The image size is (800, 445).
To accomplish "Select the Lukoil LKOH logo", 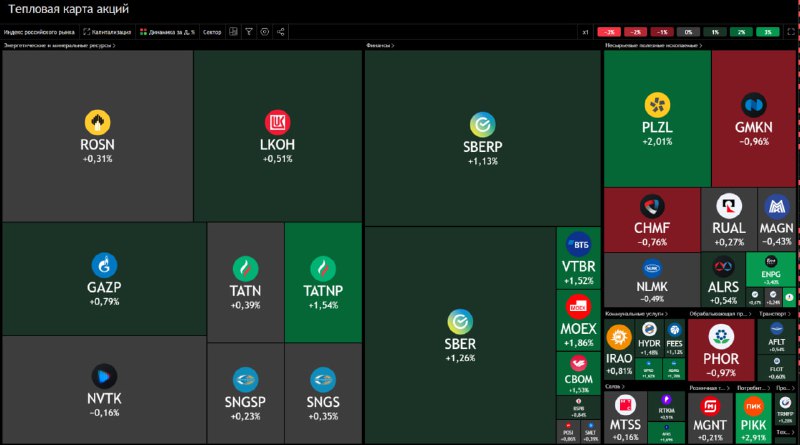I will coord(278,122).
